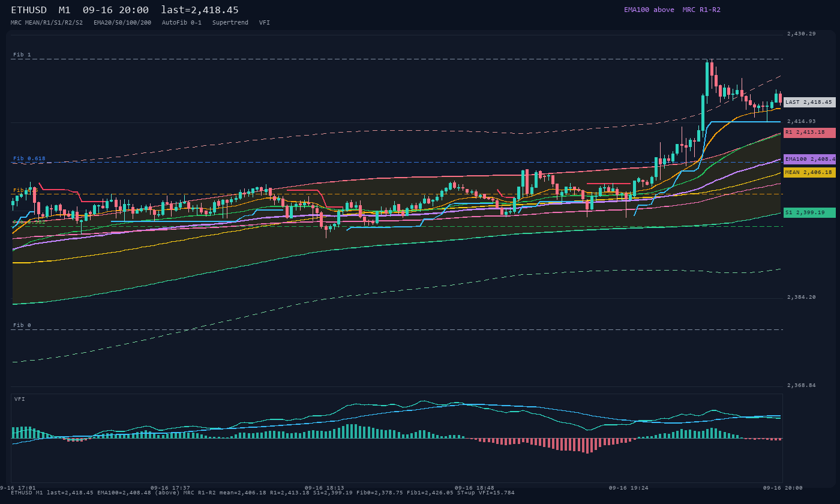This screenshot has height=504, width=840.
Task: Click last=2,418.45 in the top title
Action: 200,10
